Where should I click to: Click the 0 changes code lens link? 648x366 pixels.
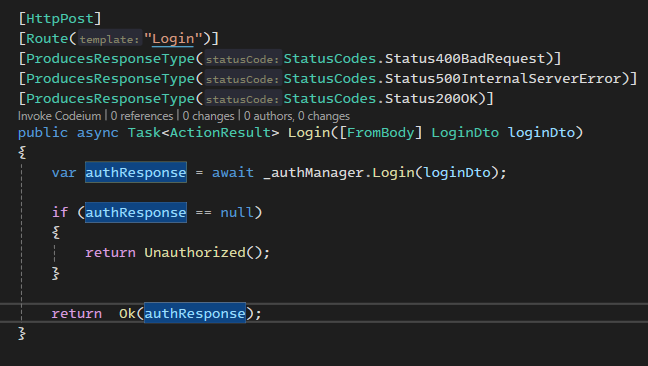pyautogui.click(x=208, y=116)
